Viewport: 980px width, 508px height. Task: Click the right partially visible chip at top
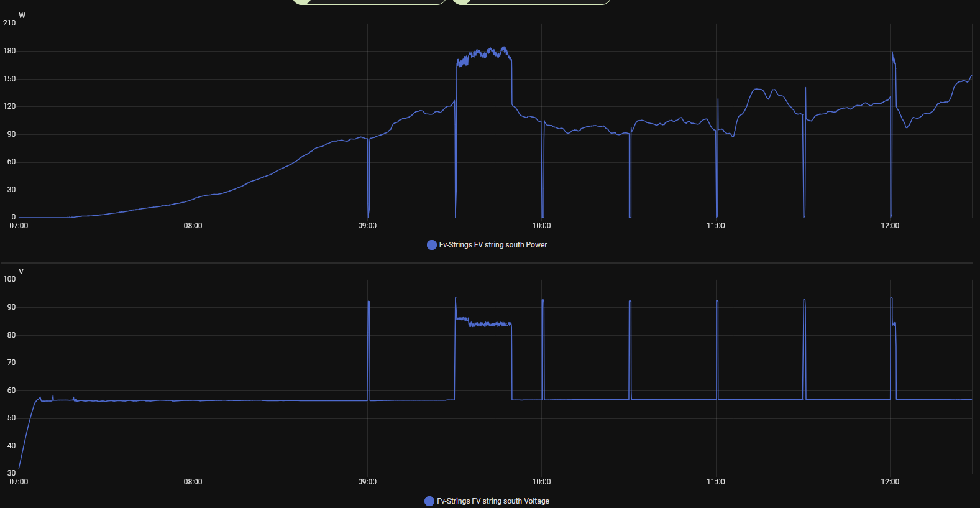(x=531, y=2)
